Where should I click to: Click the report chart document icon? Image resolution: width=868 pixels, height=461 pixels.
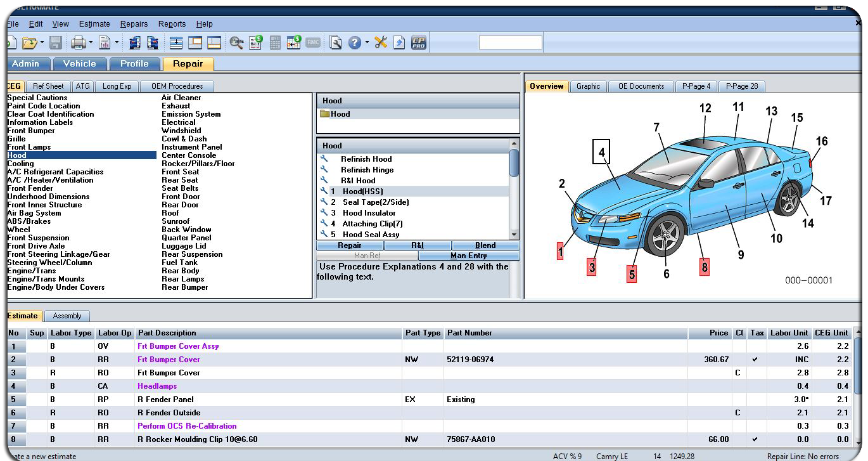point(105,42)
